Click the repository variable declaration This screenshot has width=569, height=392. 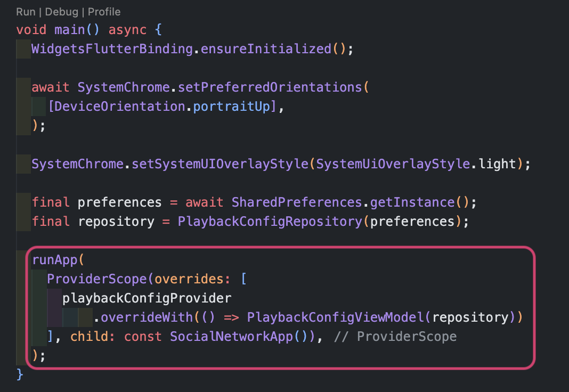tap(116, 222)
